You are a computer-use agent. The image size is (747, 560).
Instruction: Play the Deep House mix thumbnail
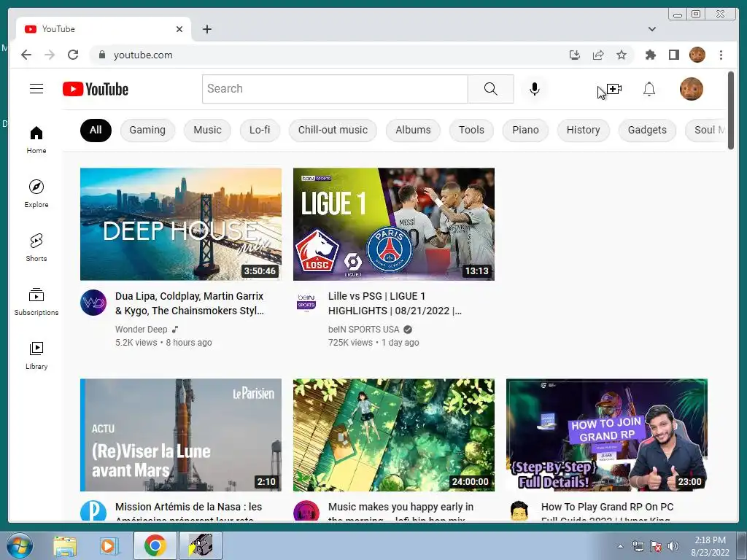click(181, 224)
